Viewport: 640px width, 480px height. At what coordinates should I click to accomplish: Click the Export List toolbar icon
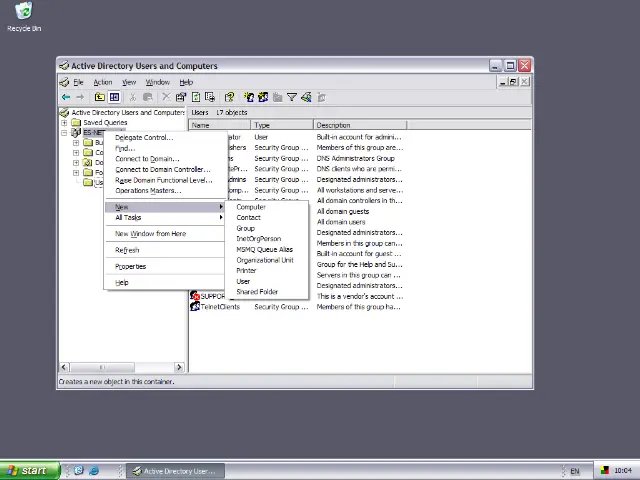tap(210, 97)
